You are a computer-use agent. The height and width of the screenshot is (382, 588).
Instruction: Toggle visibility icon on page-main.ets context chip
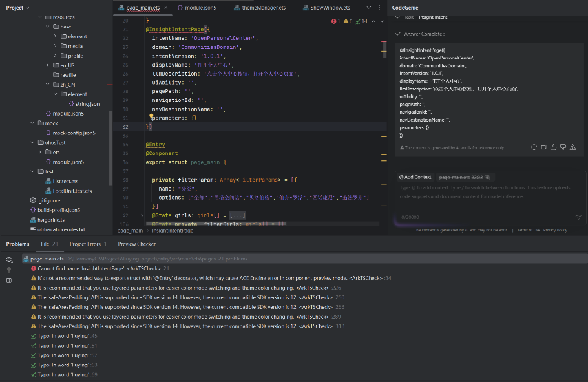pos(488,177)
